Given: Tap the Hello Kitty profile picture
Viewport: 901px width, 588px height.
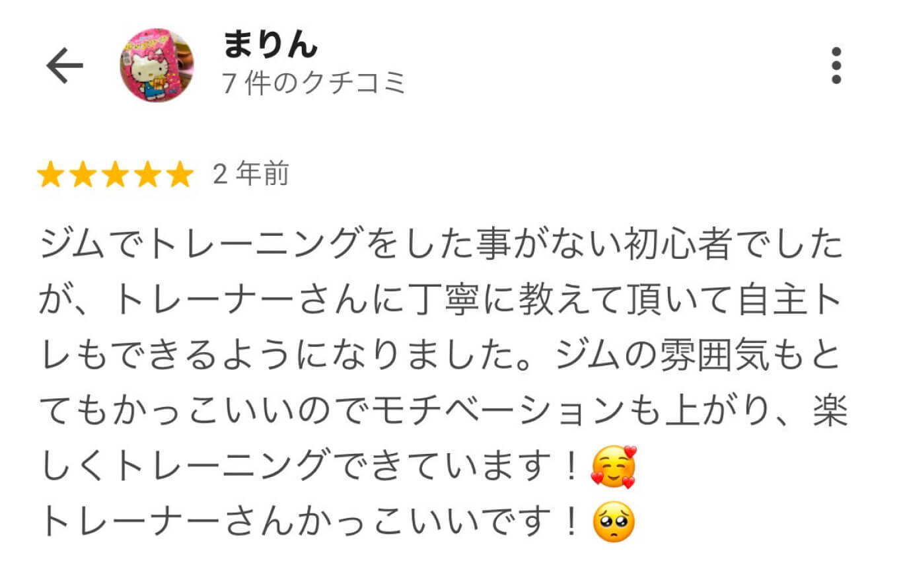Looking at the screenshot, I should (x=157, y=65).
